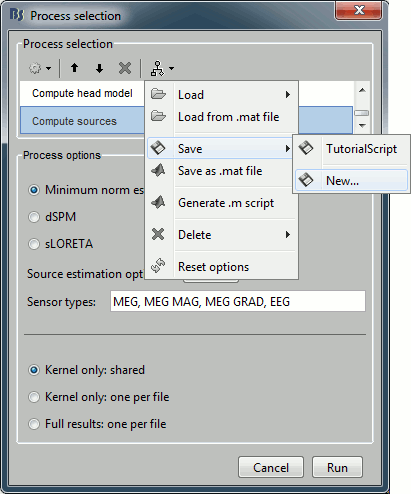Screen dimensions: 411x494
Task: Open the Delete submenu
Action: [221, 235]
